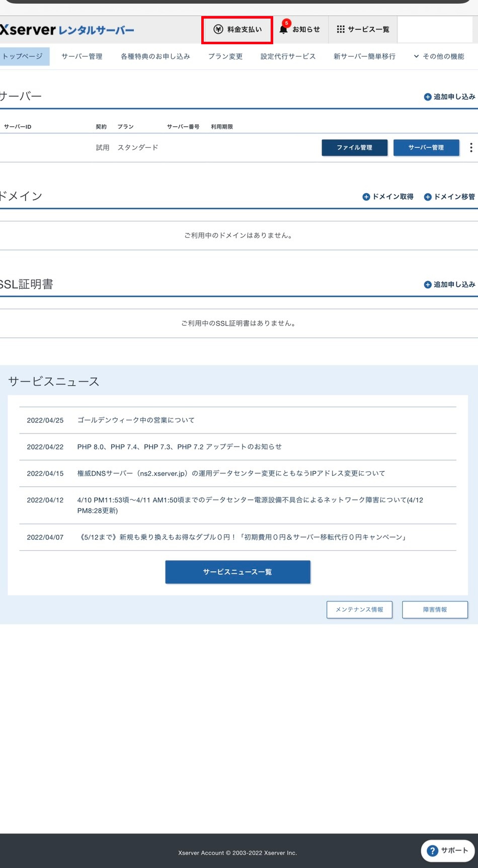Expand the その他の機能 dropdown
This screenshot has width=478, height=868.
click(x=439, y=56)
